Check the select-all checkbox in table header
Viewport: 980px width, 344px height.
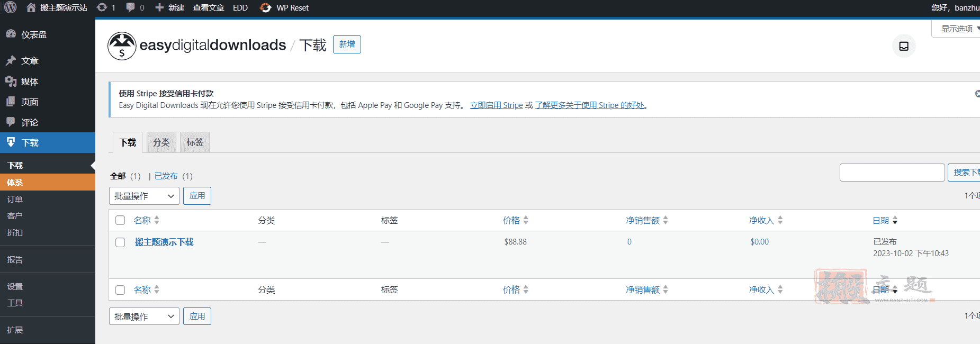click(x=120, y=220)
